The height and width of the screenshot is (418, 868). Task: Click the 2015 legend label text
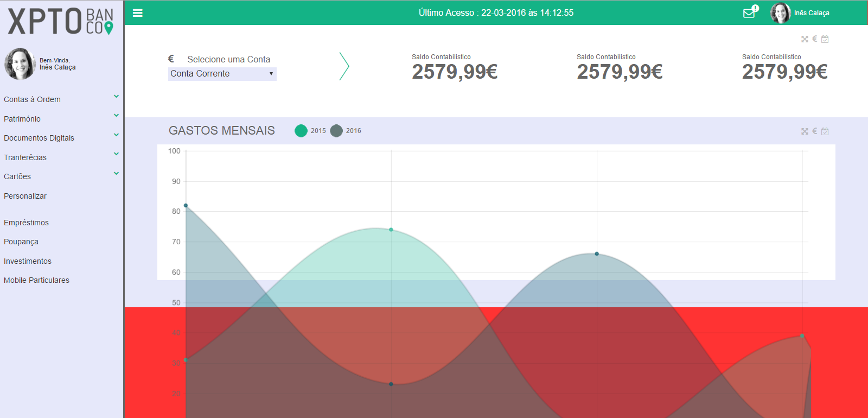pyautogui.click(x=318, y=131)
